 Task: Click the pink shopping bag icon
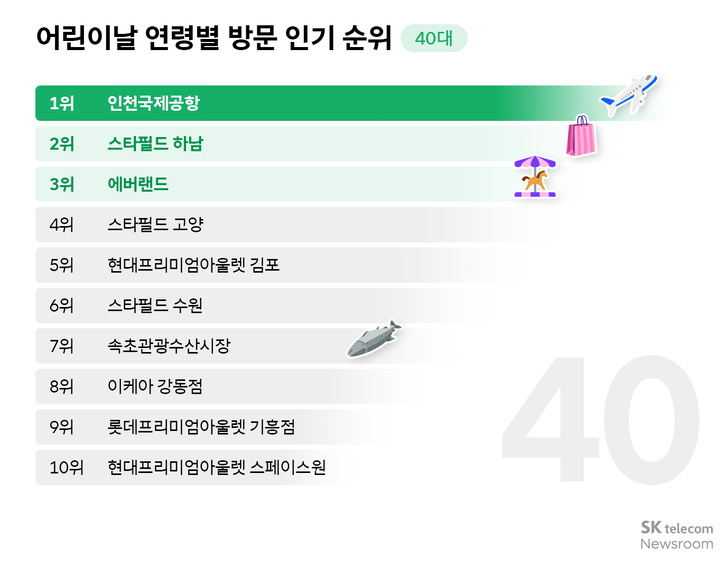click(x=581, y=136)
